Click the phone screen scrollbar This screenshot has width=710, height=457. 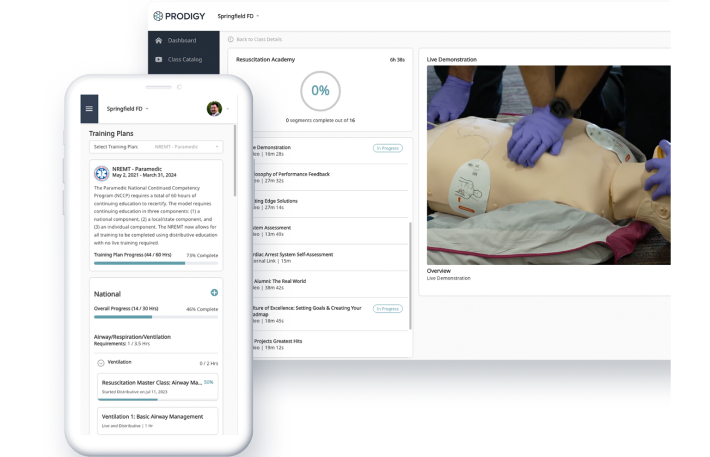[235, 161]
